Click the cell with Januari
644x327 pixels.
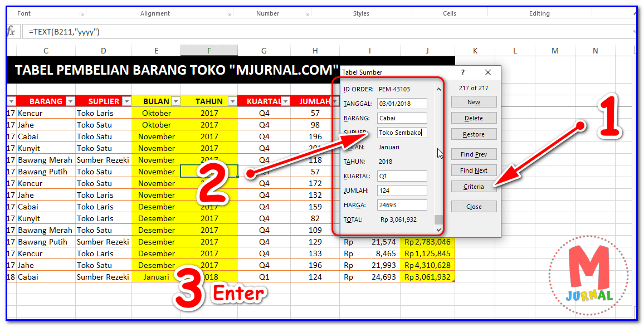click(x=156, y=277)
